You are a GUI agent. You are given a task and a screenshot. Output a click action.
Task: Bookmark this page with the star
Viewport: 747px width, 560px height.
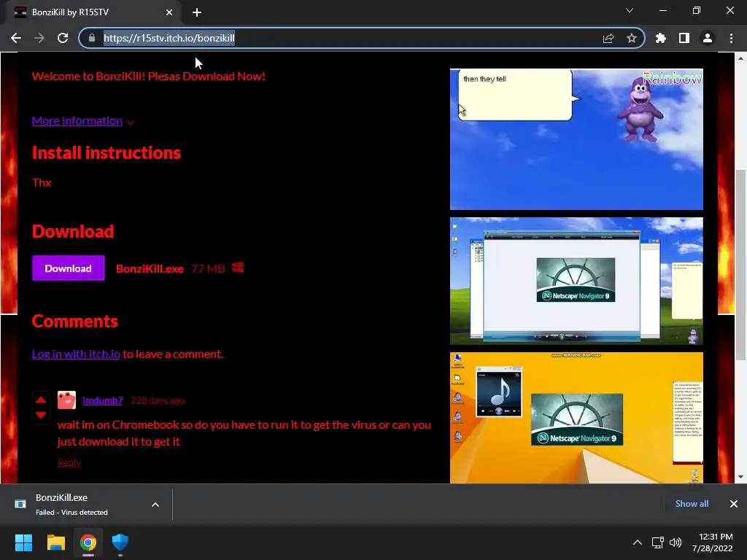click(x=631, y=38)
